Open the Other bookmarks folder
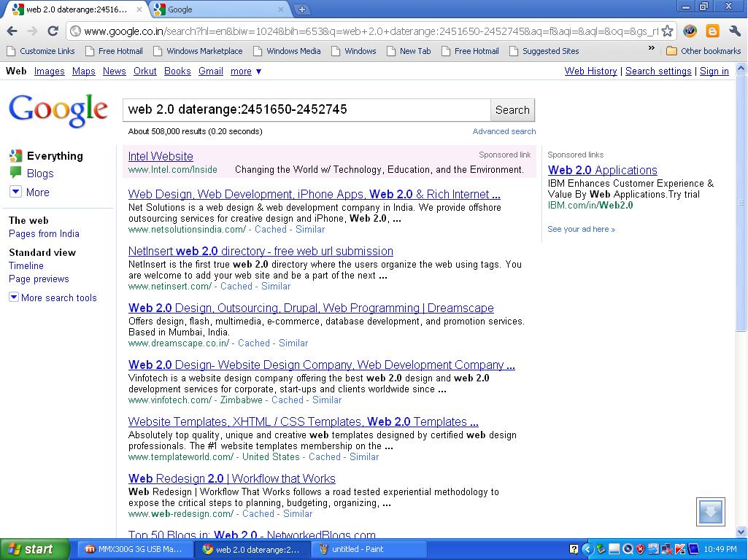The height and width of the screenshot is (560, 748). click(703, 51)
